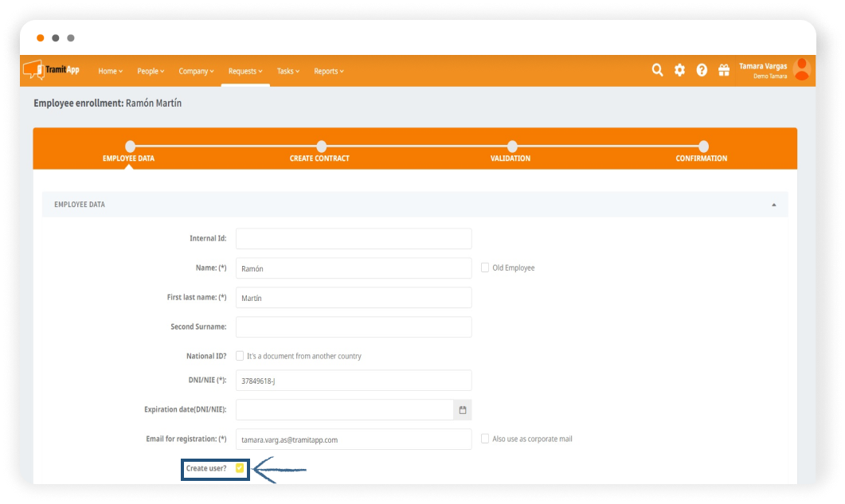Open calendar picker for expiration date
845x504 pixels.
pyautogui.click(x=463, y=410)
